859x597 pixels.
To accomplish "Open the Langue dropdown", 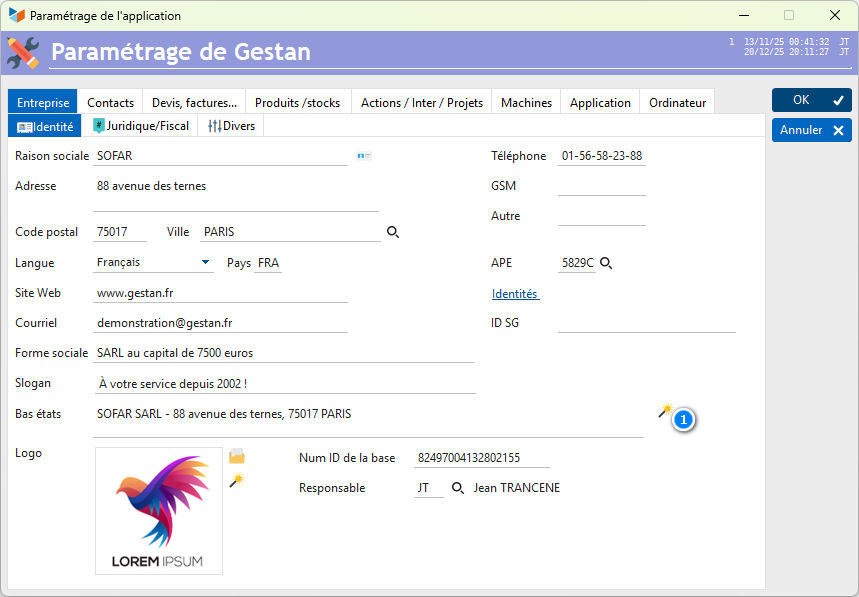I will point(206,263).
